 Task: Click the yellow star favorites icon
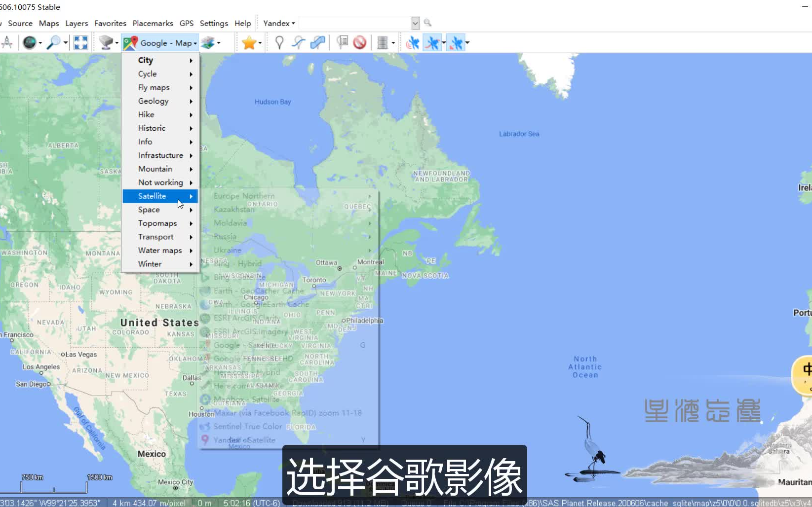coord(249,43)
